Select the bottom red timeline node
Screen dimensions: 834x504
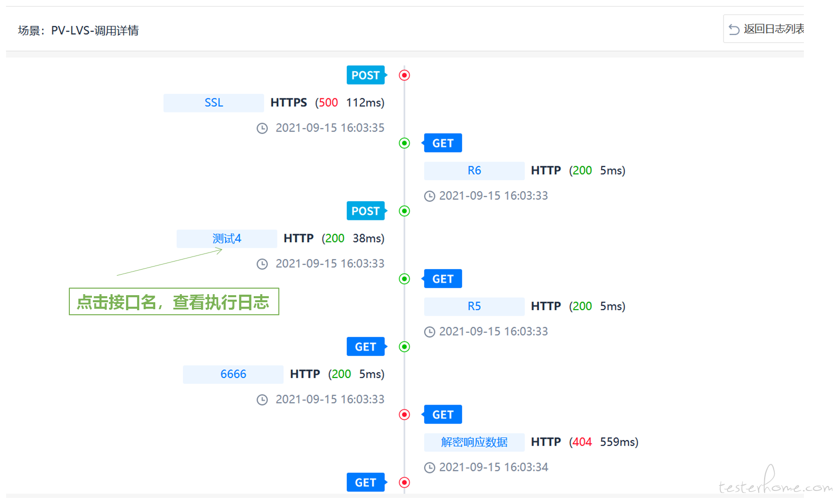click(404, 482)
